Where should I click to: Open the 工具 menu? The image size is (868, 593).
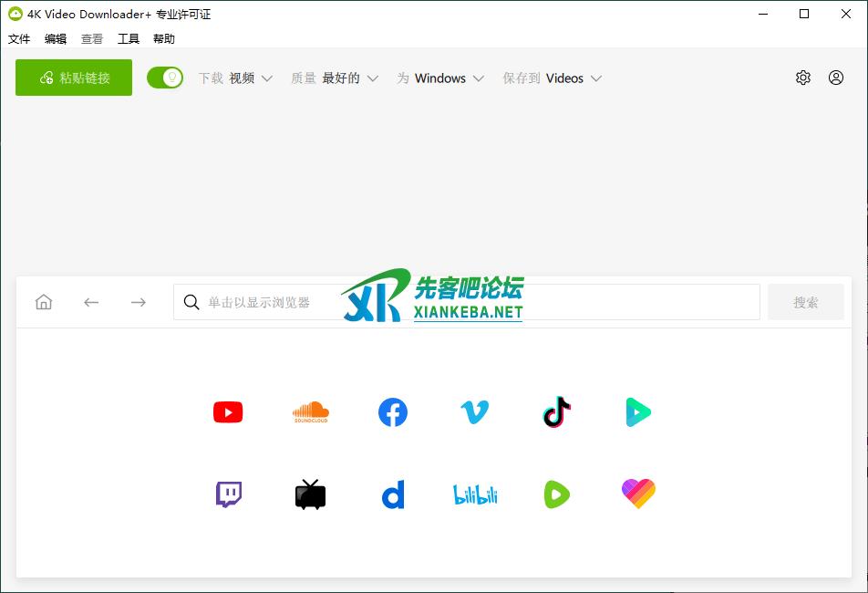[128, 38]
